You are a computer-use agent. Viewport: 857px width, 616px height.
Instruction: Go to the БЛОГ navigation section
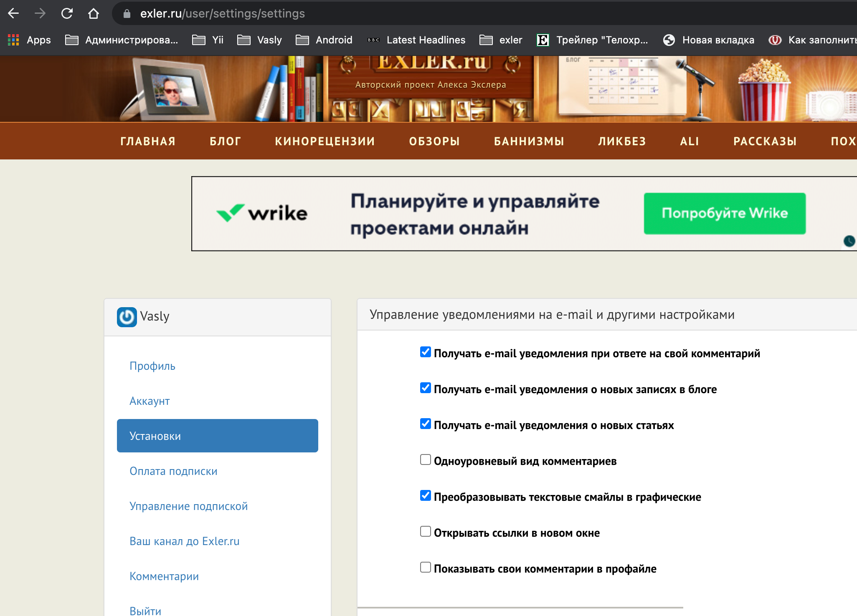(x=225, y=141)
